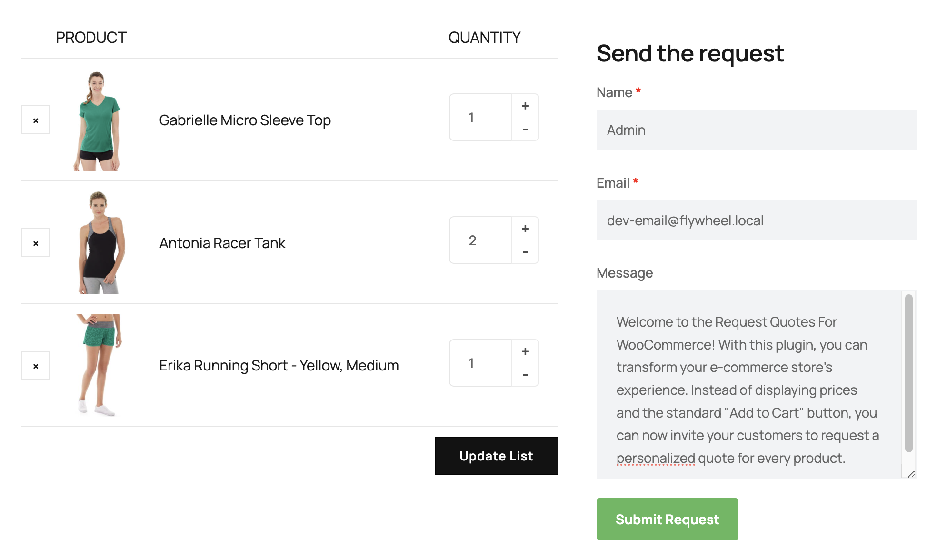The width and height of the screenshot is (937, 560).
Task: Click the remove icon for Antonia Racer Tank
Action: (x=36, y=242)
